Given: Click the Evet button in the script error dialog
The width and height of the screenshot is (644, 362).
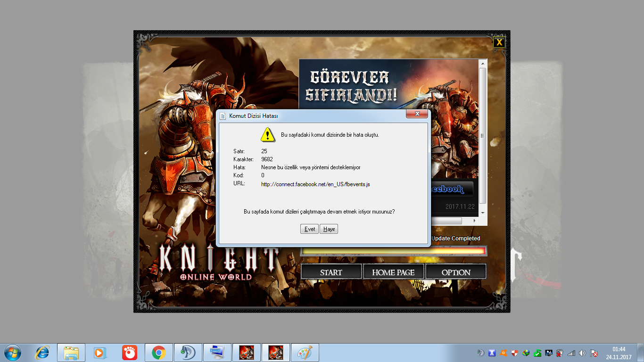Looking at the screenshot, I should pos(309,229).
